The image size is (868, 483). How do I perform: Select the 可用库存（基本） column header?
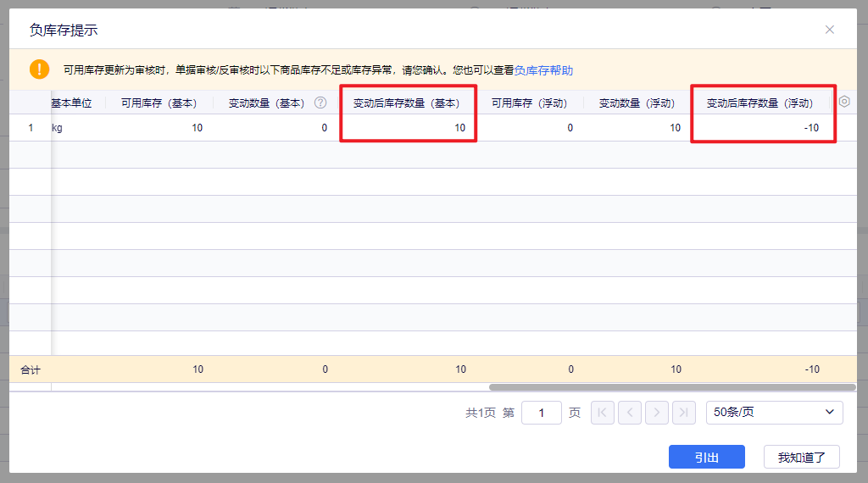point(159,103)
